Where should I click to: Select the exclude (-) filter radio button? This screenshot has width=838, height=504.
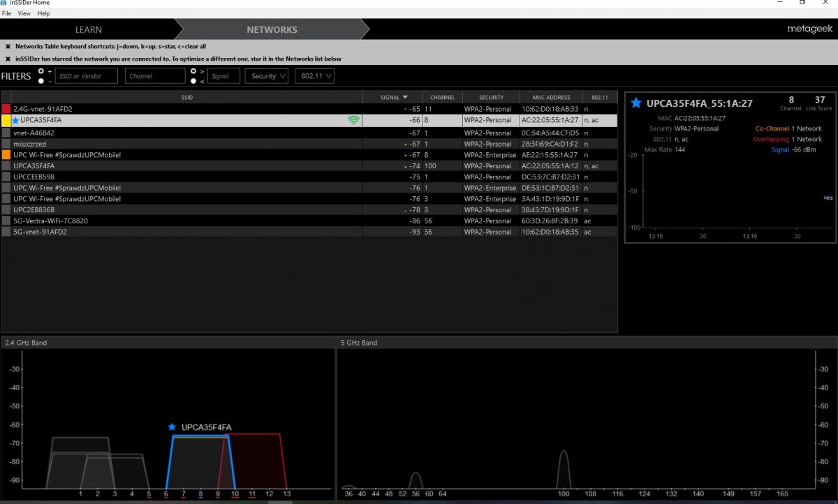tap(41, 81)
